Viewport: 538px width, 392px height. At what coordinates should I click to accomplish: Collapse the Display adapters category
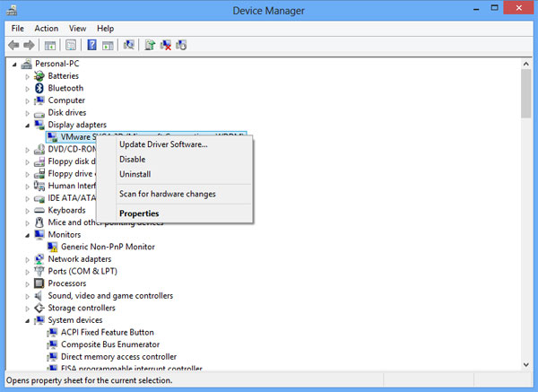[x=28, y=125]
